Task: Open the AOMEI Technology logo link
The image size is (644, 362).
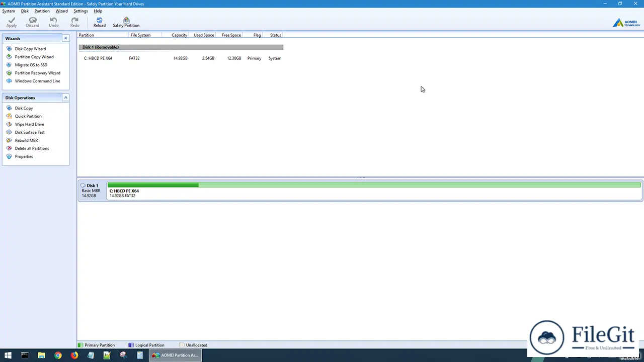Action: tap(626, 23)
